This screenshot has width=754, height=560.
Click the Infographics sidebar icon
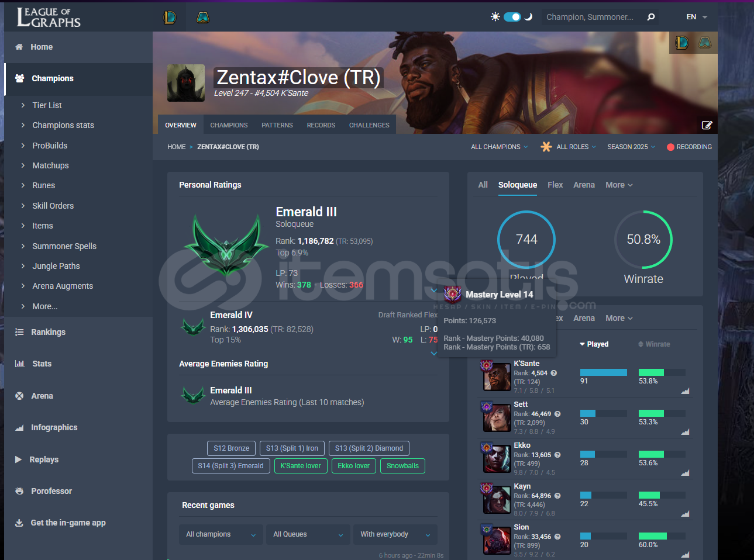(19, 427)
